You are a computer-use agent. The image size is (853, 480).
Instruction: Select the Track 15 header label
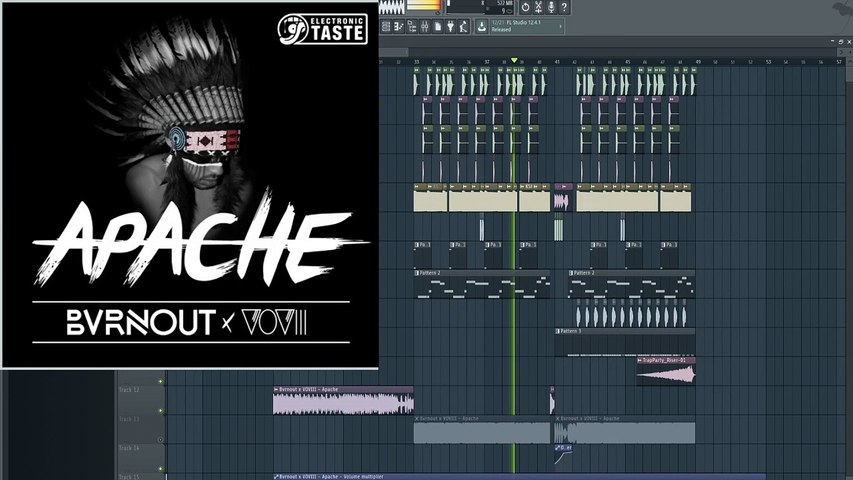click(129, 477)
